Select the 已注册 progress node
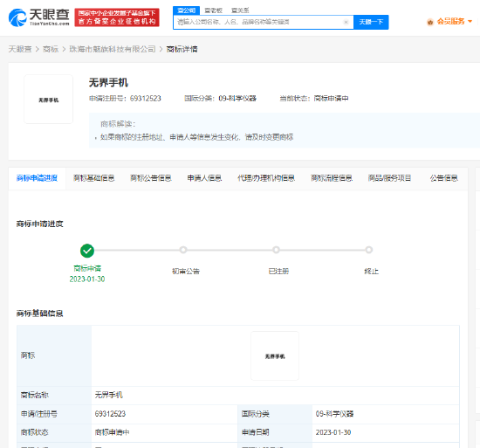Image resolution: width=480 pixels, height=448 pixels. coord(276,250)
